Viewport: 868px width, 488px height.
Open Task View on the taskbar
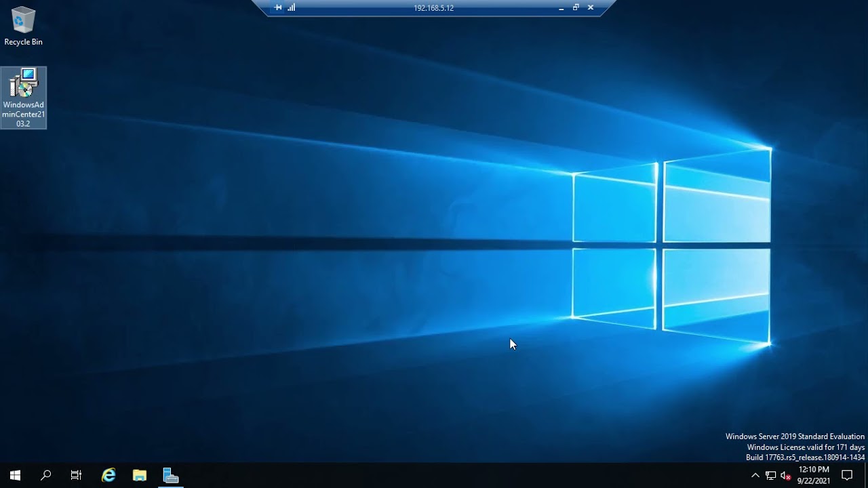76,475
